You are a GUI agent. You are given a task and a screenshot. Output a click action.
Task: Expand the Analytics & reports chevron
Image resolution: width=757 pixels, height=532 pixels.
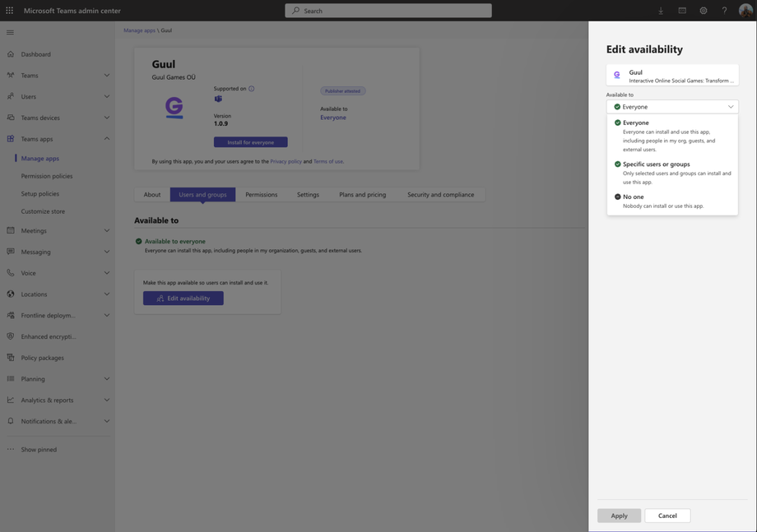click(x=107, y=400)
